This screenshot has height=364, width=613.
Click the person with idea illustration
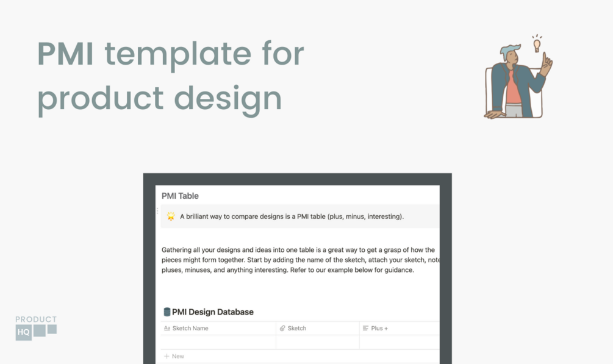click(518, 77)
